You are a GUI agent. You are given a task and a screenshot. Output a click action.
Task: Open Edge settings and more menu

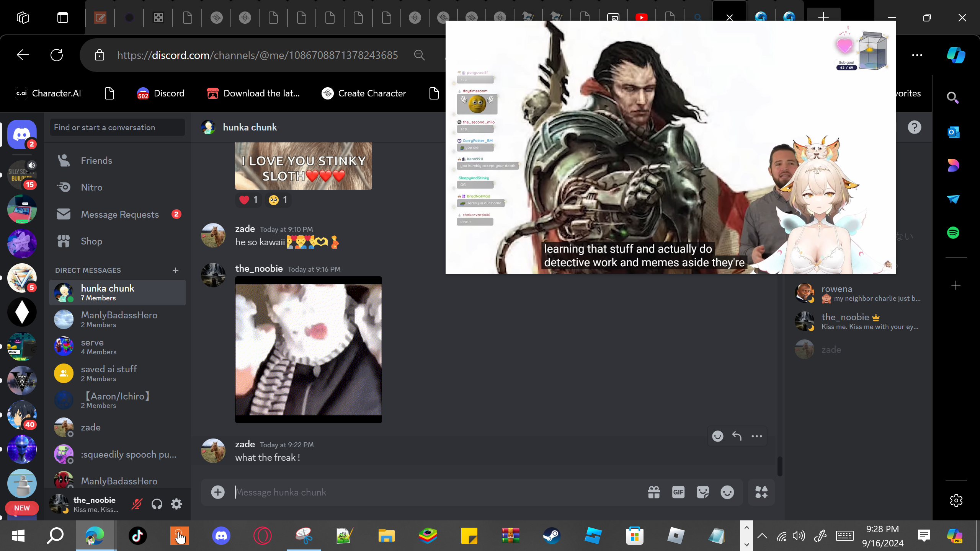coord(917,55)
